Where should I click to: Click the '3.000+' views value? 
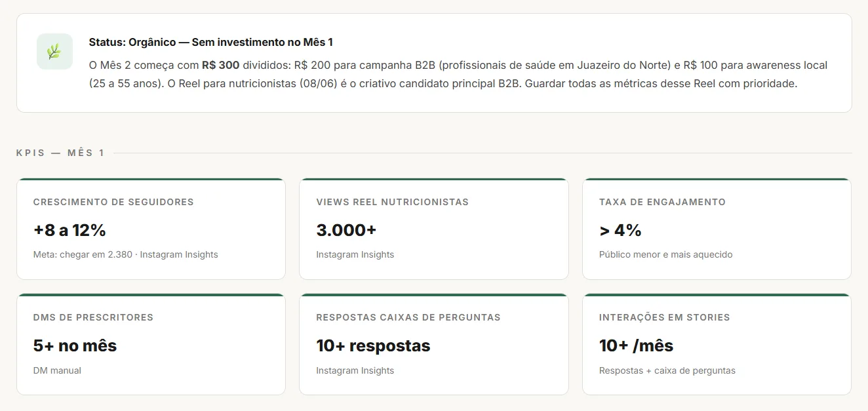346,230
